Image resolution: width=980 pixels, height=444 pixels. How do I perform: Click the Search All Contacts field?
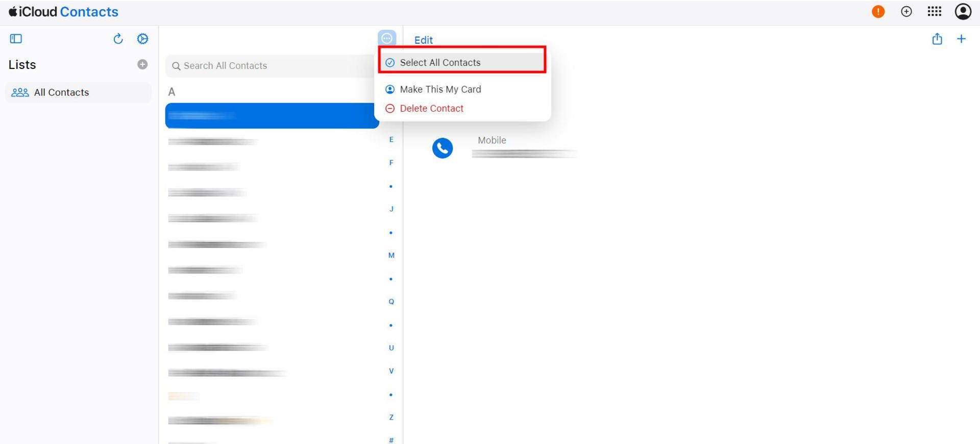271,66
